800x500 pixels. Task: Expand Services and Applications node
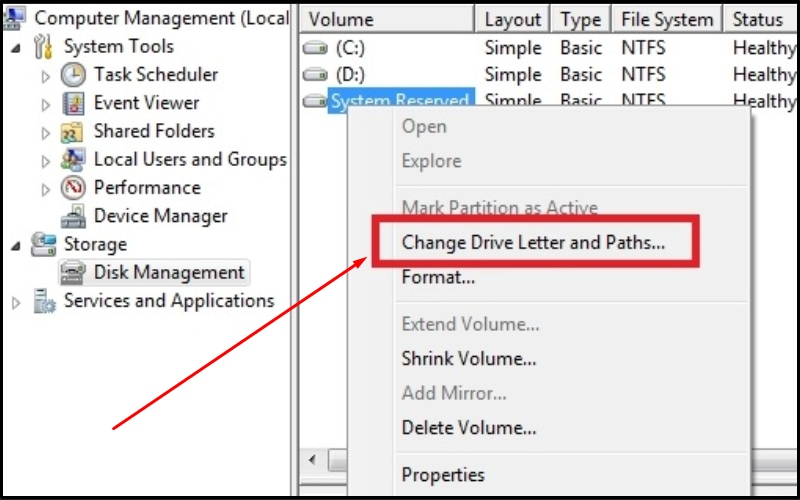[x=16, y=303]
